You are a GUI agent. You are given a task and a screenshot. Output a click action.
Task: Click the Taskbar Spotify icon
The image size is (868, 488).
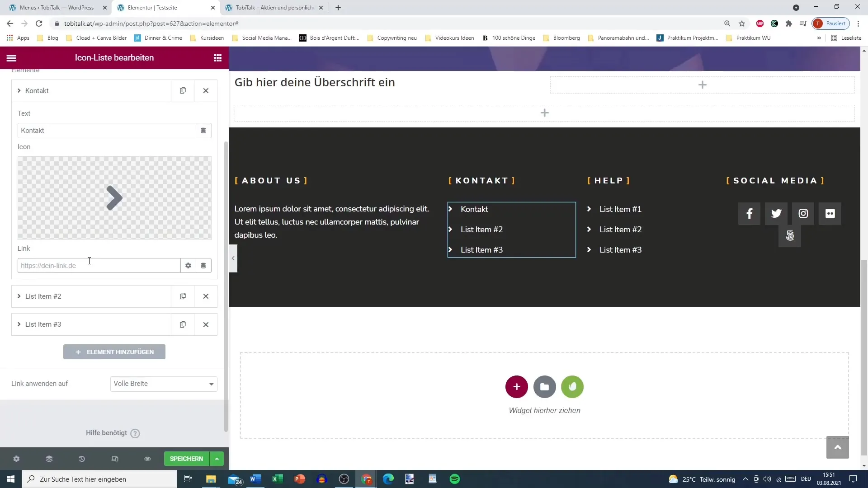pos(455,480)
